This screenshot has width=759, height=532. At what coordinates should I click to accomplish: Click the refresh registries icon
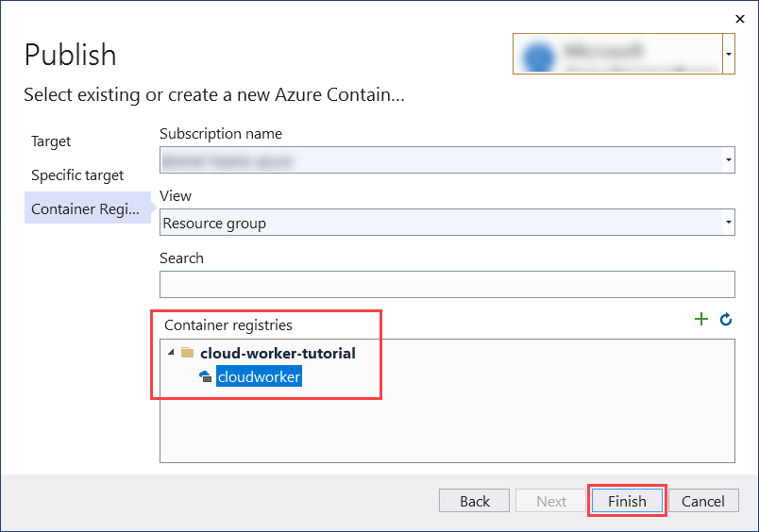726,320
